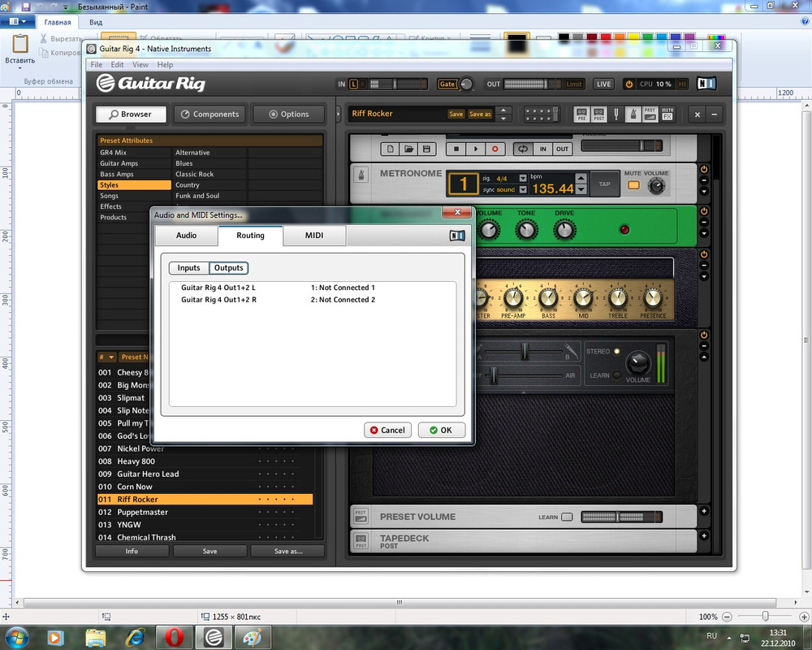Confirm settings with OK button
The width and height of the screenshot is (812, 650).
tap(441, 431)
